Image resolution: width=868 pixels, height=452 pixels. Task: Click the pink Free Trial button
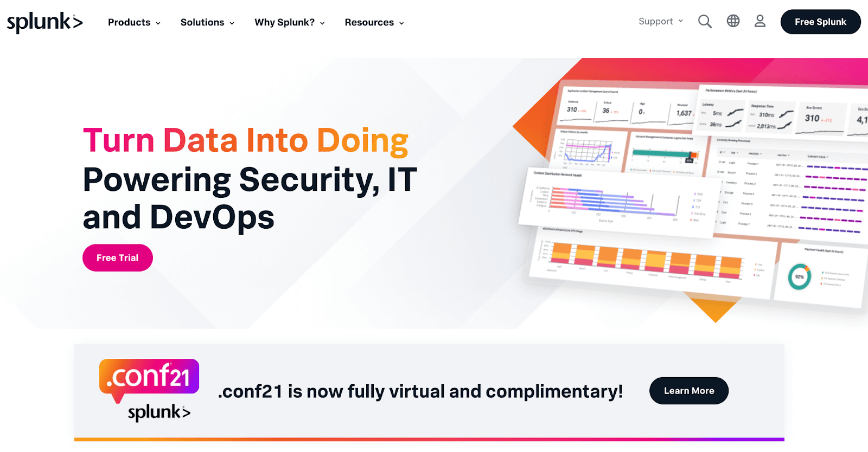tap(118, 258)
